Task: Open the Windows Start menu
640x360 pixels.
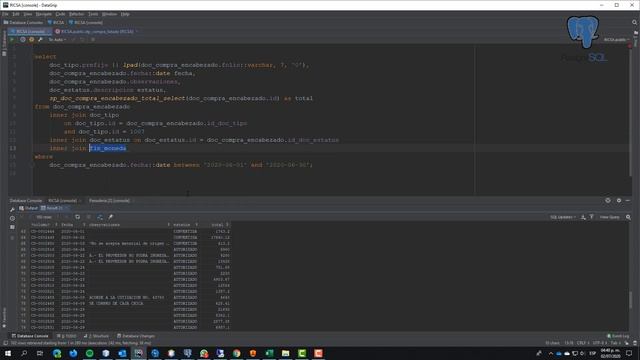Action: click(8, 353)
